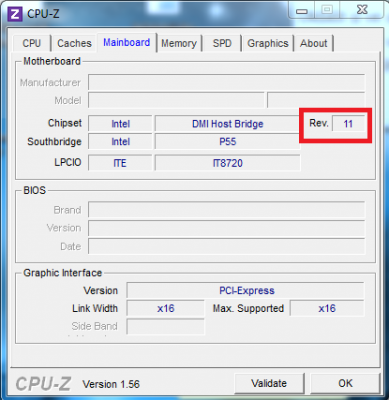
Task: Click the wide Model field beside its label
Action: (176, 100)
